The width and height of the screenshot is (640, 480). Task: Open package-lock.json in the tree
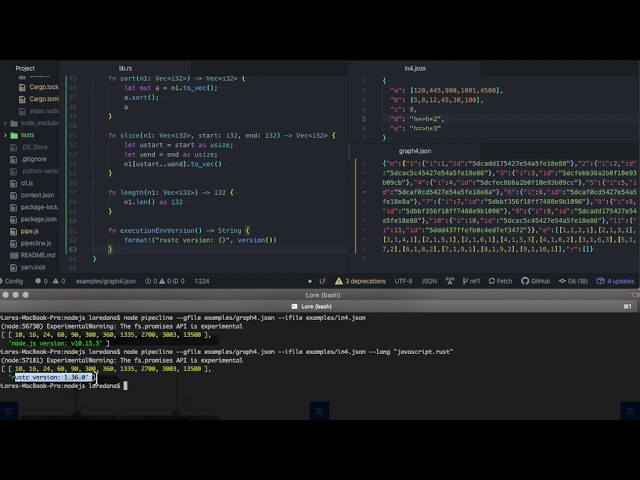40,207
